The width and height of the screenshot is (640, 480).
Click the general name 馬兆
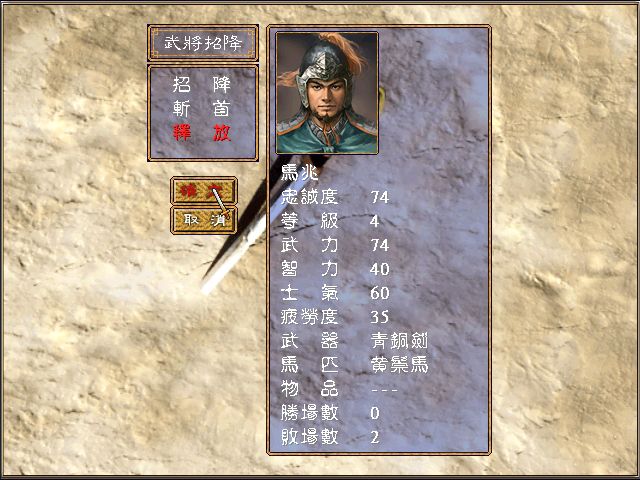(x=300, y=173)
